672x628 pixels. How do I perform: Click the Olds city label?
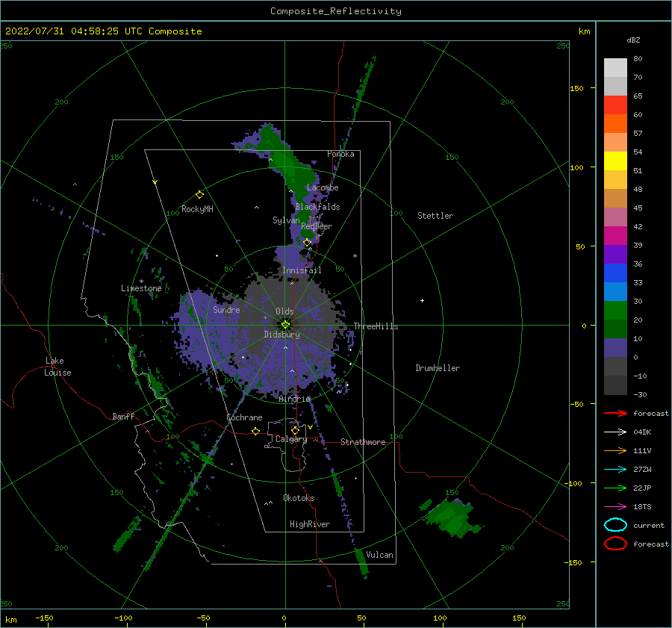pos(284,311)
